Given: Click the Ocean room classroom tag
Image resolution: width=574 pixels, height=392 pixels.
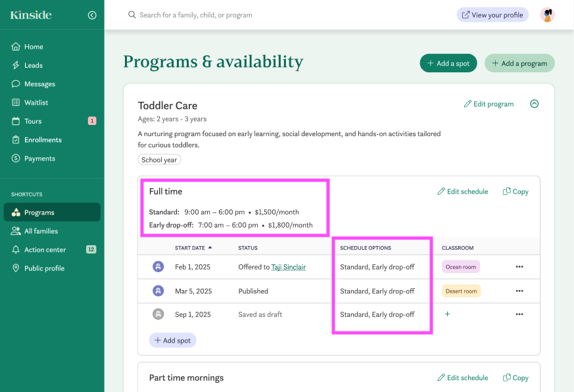Looking at the screenshot, I should point(461,267).
